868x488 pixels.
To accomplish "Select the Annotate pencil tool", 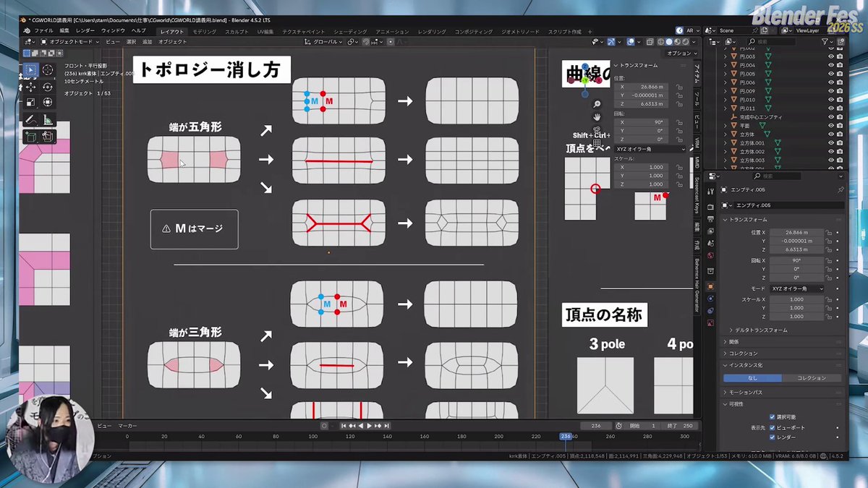I will tap(31, 120).
